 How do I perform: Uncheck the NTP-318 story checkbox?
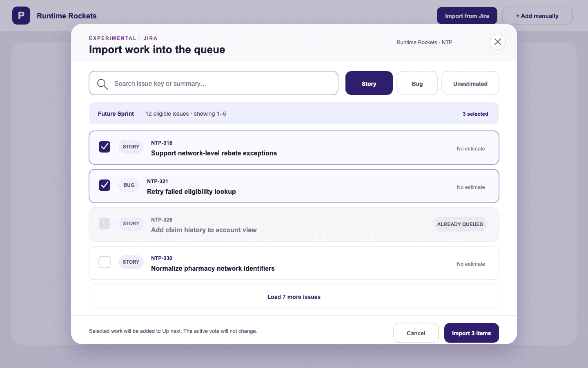tap(105, 147)
